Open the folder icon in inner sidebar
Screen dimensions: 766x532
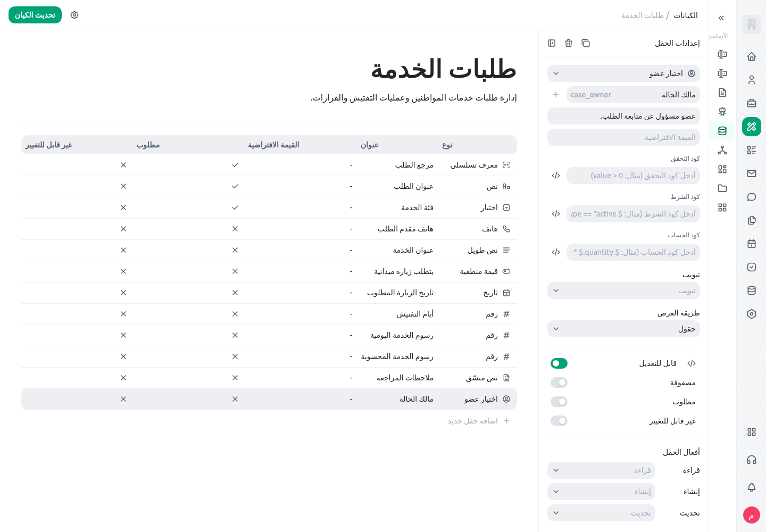[722, 188]
